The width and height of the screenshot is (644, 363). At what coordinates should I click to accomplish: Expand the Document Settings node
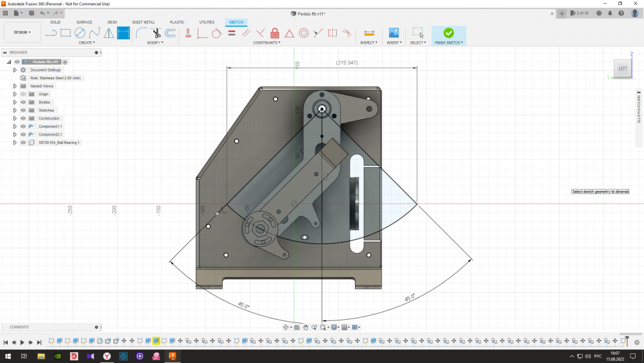pos(15,70)
